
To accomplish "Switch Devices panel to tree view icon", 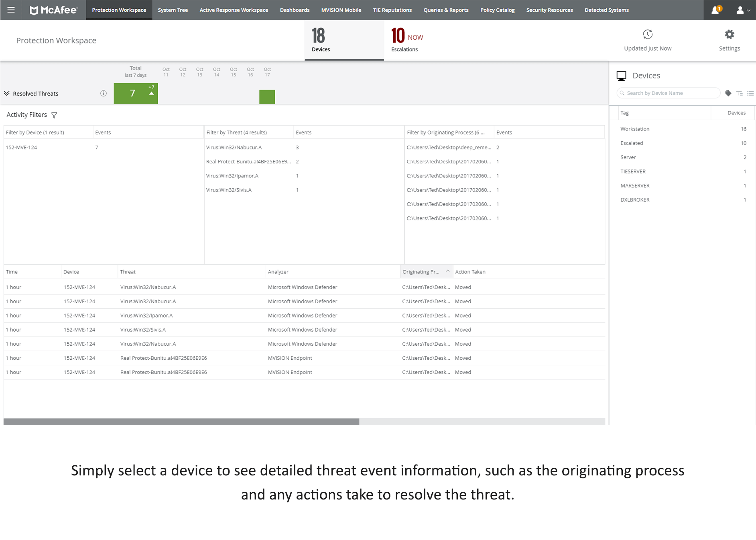I will [740, 93].
